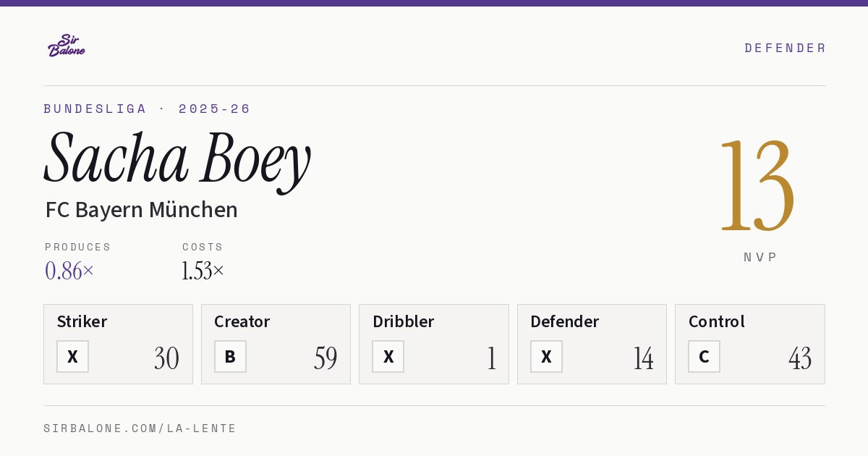Open the sirbalone.com/la-lente link

click(140, 428)
